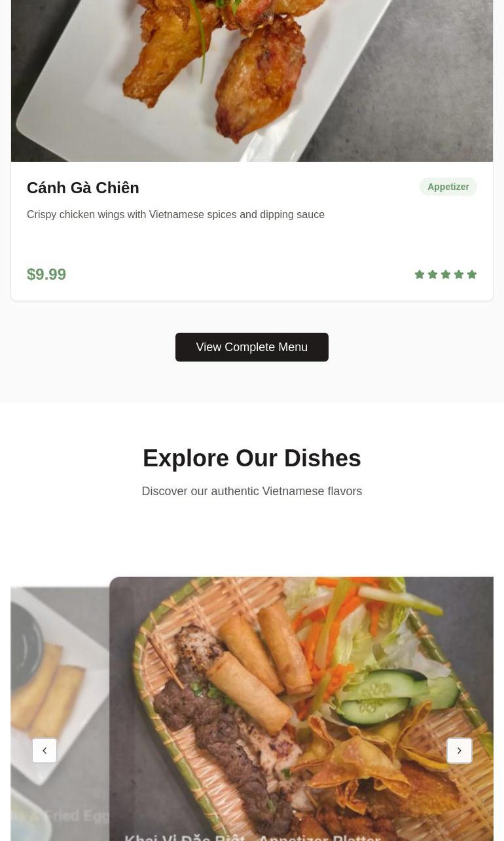
Task: Click the $9.99 price label
Action: click(x=46, y=274)
